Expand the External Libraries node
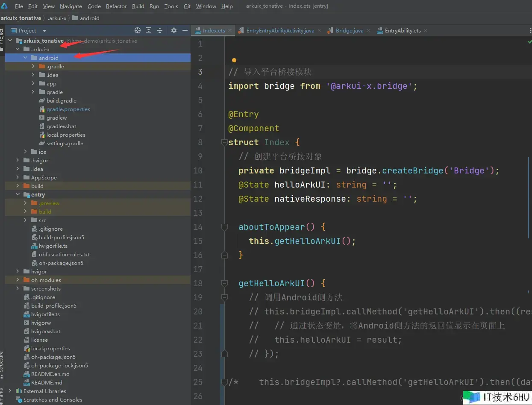The height and width of the screenshot is (405, 532). coord(10,391)
